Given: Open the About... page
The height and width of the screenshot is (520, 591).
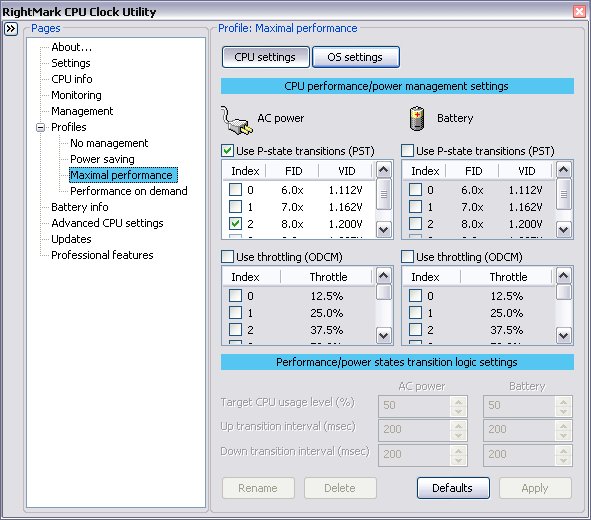Looking at the screenshot, I should [72, 47].
